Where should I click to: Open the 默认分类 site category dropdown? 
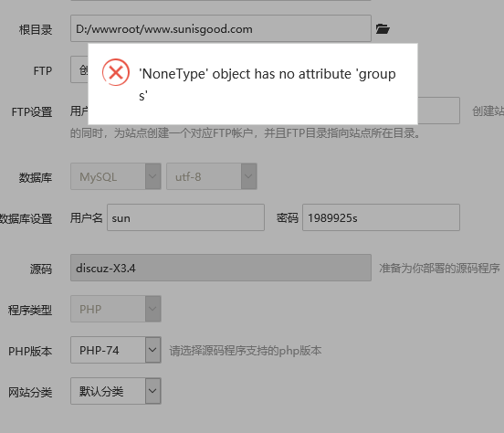tap(116, 391)
